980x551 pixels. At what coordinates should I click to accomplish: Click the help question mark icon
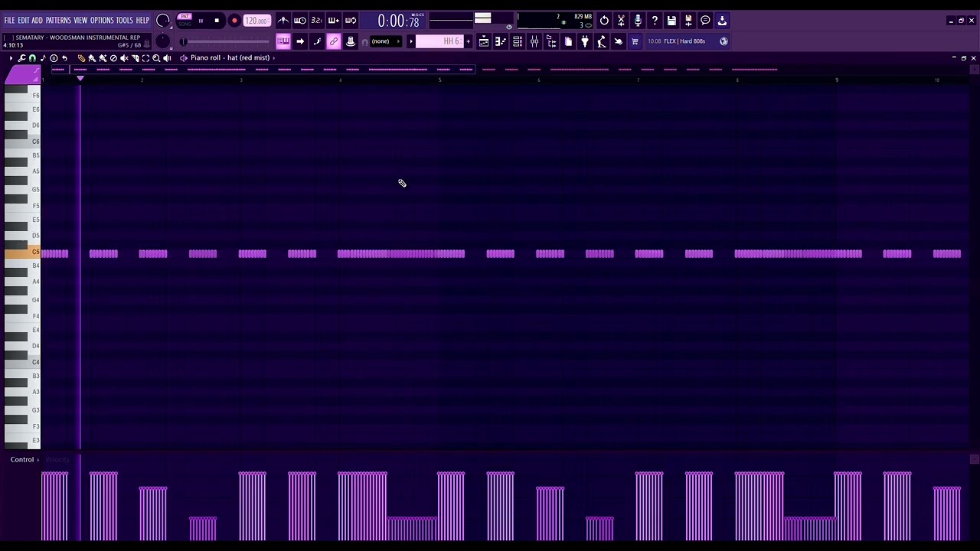coord(655,21)
